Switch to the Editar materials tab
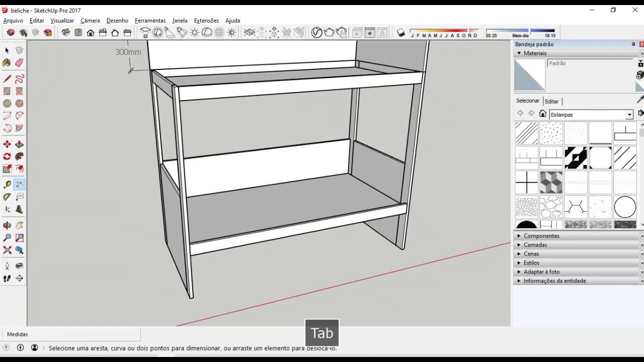 (551, 101)
